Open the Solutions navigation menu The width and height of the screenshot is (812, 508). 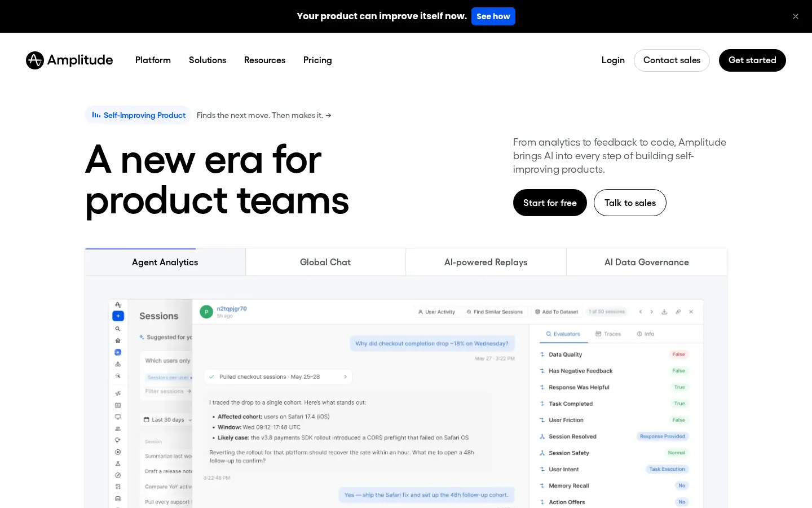(x=208, y=60)
